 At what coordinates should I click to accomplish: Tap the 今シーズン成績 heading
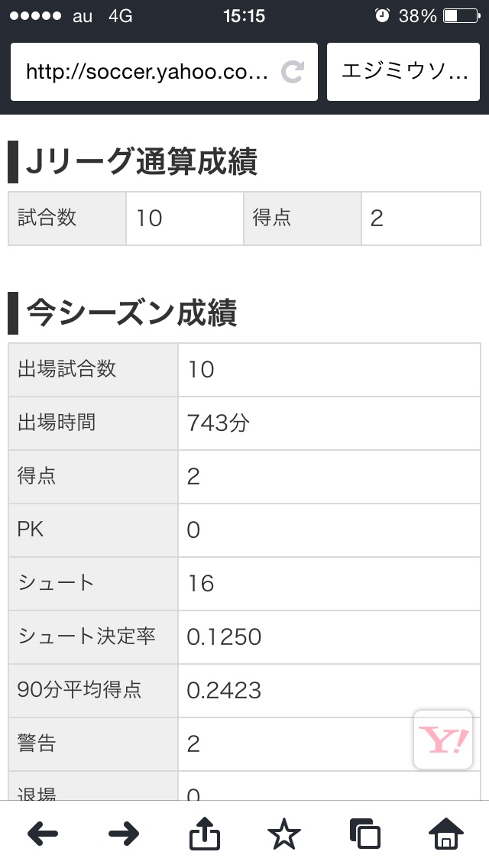coord(131,313)
